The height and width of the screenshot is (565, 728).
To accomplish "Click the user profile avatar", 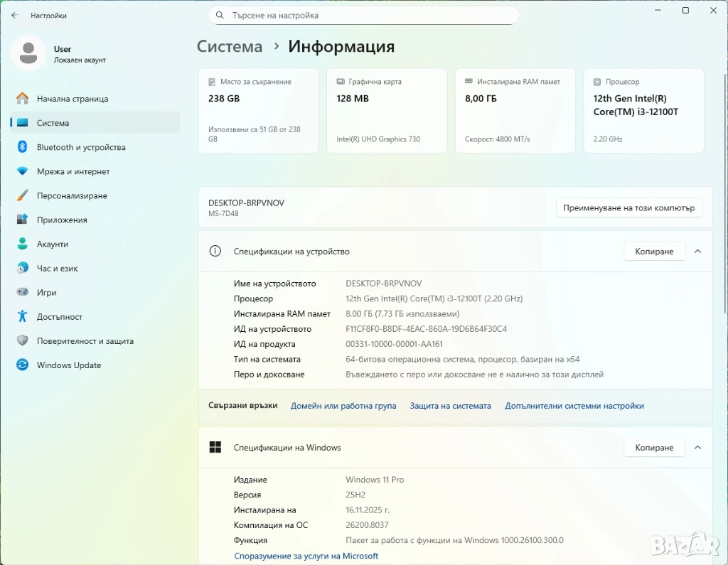I will 28,53.
